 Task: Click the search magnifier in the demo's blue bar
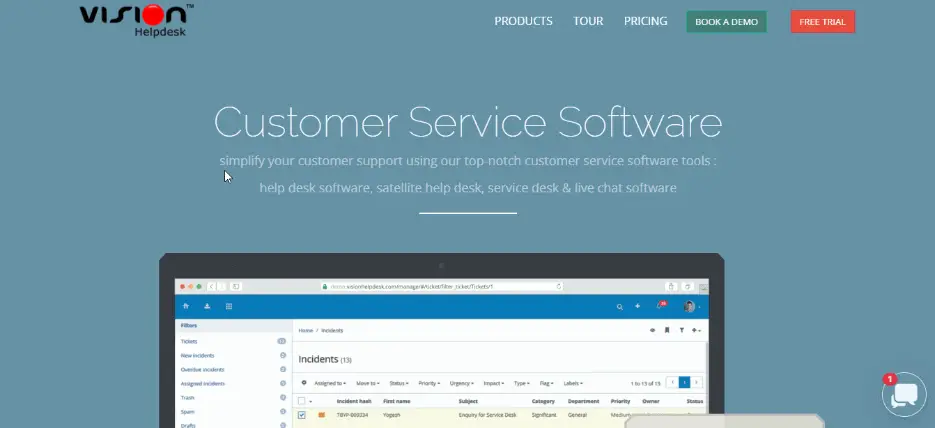(x=620, y=307)
